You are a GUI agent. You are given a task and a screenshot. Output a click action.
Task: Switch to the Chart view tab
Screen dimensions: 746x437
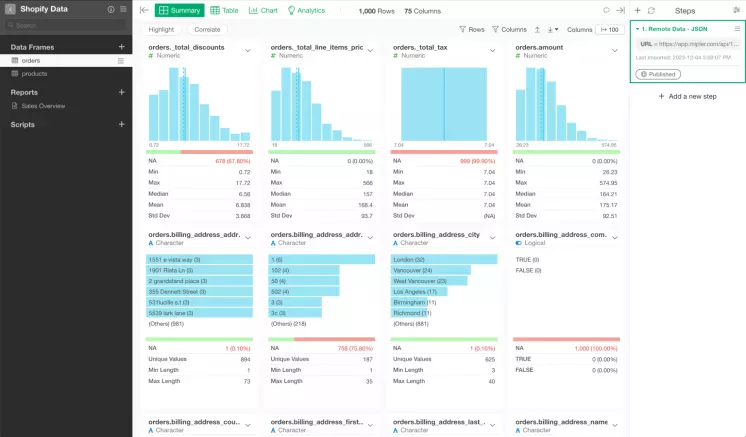pyautogui.click(x=263, y=10)
